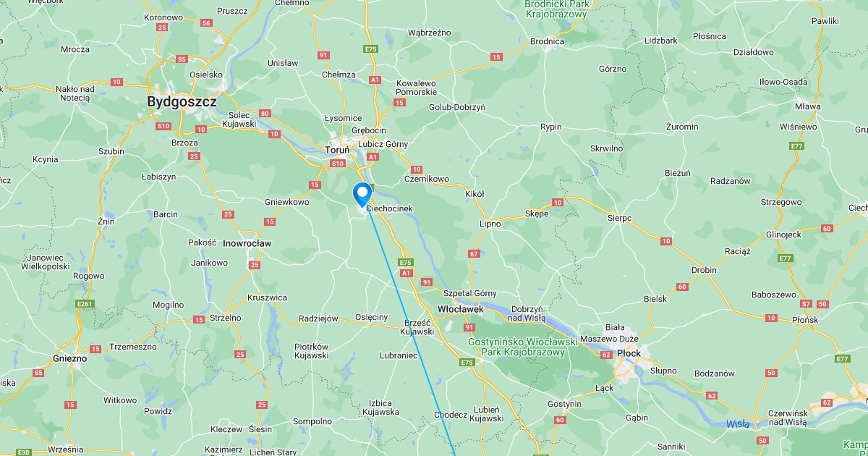Screen dimensions: 868x456
Task: Click the Inowrocław town label
Action: pyautogui.click(x=247, y=243)
